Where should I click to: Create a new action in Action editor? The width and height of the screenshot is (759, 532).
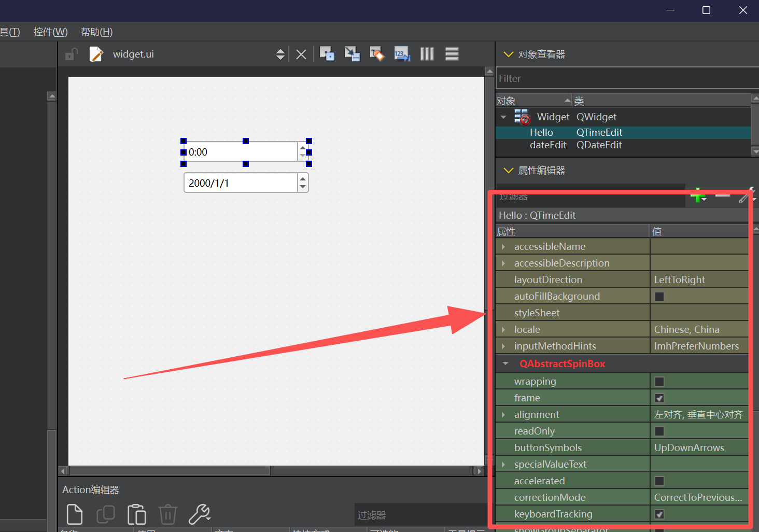coord(75,514)
